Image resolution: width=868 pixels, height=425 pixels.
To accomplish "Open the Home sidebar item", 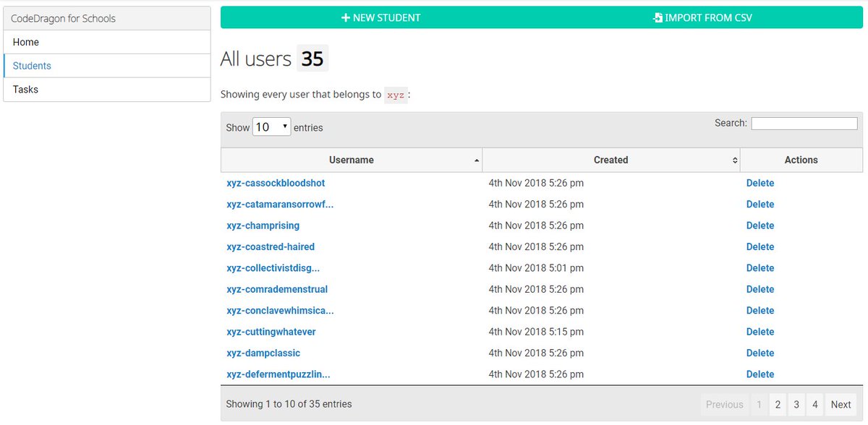I will coord(107,42).
